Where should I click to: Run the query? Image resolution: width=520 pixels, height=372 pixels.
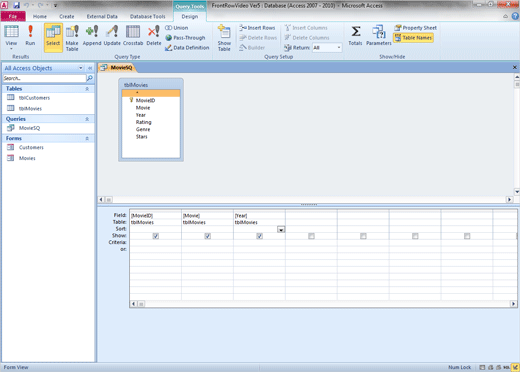[x=30, y=35]
